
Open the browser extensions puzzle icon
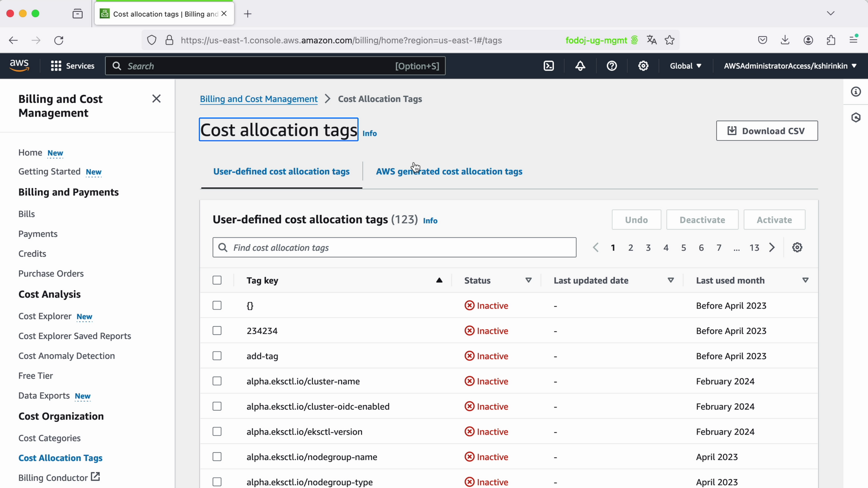(x=831, y=40)
